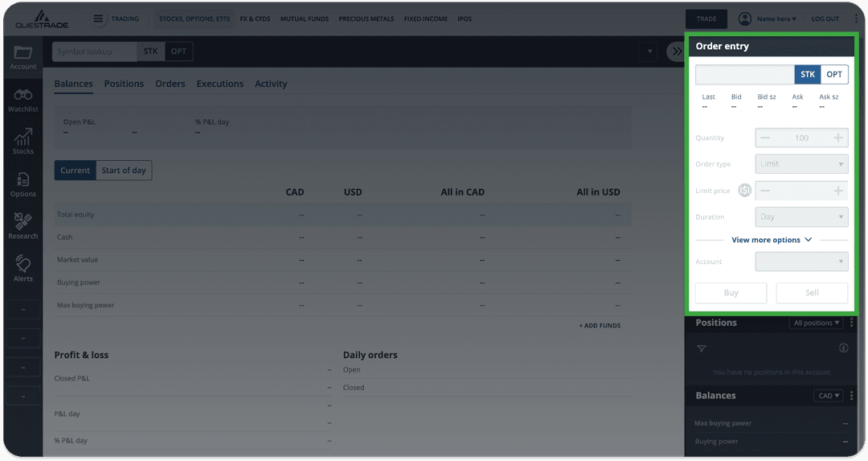Switch to the Balances tab
The image size is (868, 461).
coord(74,84)
